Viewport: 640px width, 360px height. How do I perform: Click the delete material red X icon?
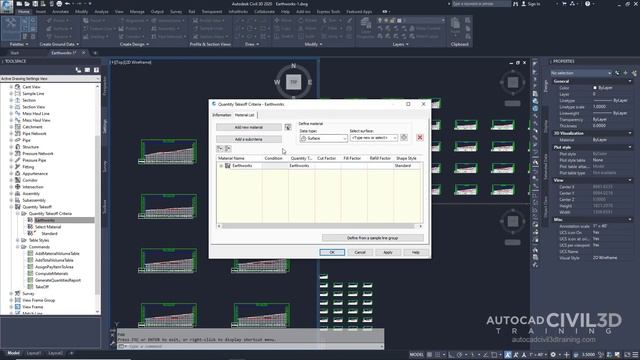tap(420, 138)
